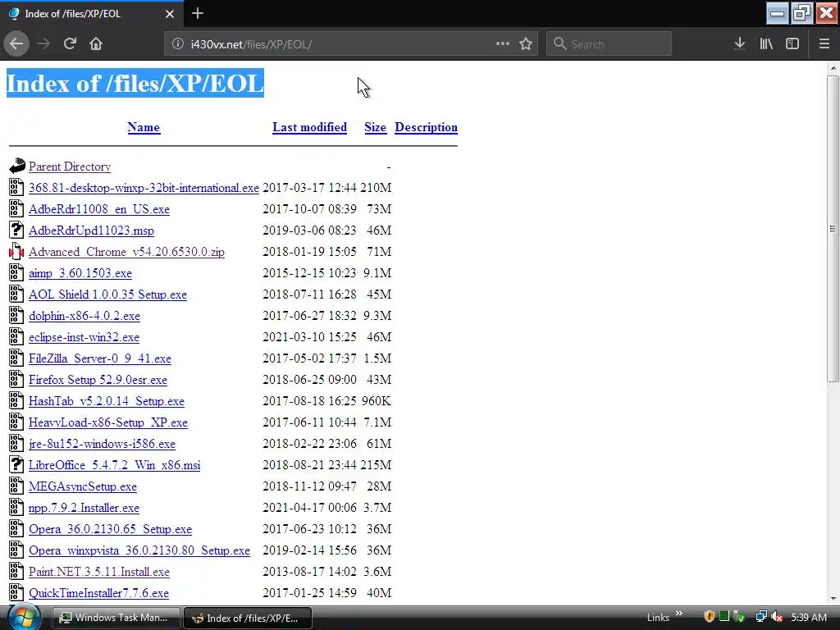Close the Index of /files/XP/EOL tab
840x630 pixels.
click(170, 14)
